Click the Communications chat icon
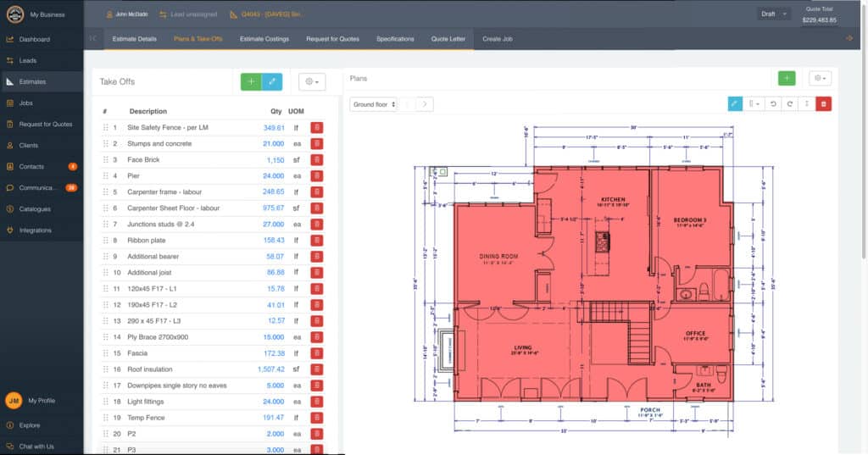The width and height of the screenshot is (868, 455). [x=10, y=187]
